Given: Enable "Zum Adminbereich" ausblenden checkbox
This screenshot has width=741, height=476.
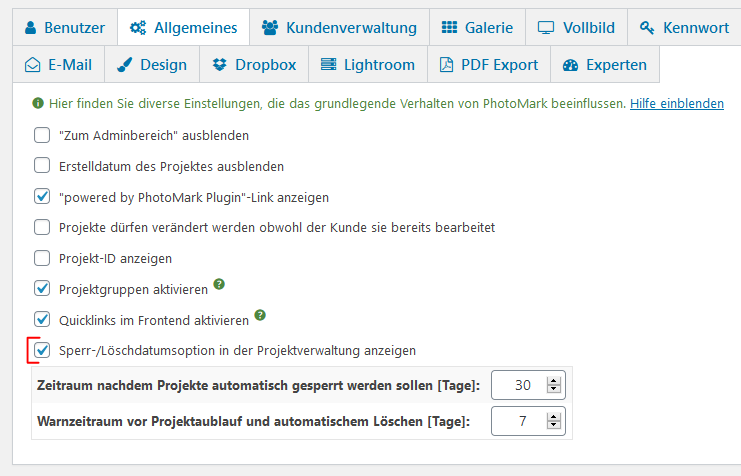Looking at the screenshot, I should [x=42, y=135].
